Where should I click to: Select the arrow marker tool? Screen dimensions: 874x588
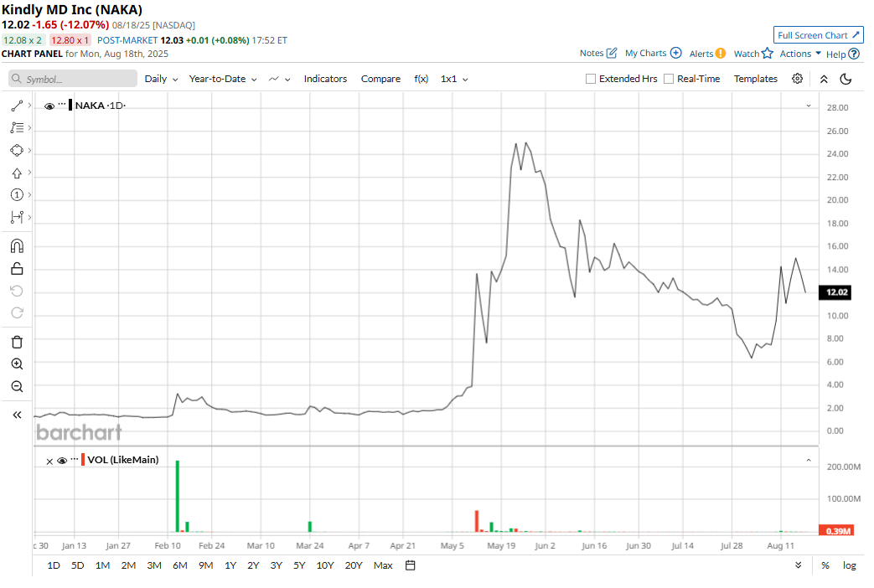tap(17, 173)
